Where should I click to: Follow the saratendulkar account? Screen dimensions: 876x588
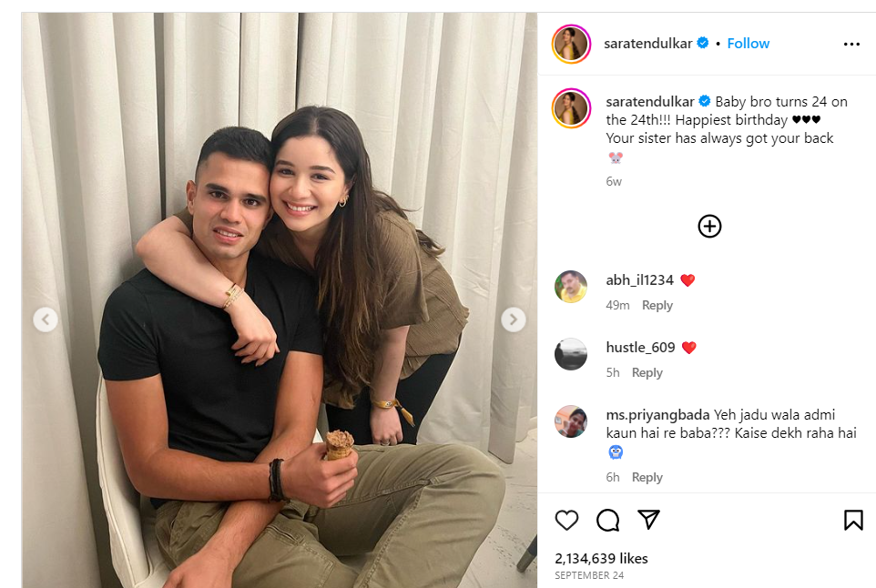tap(749, 44)
